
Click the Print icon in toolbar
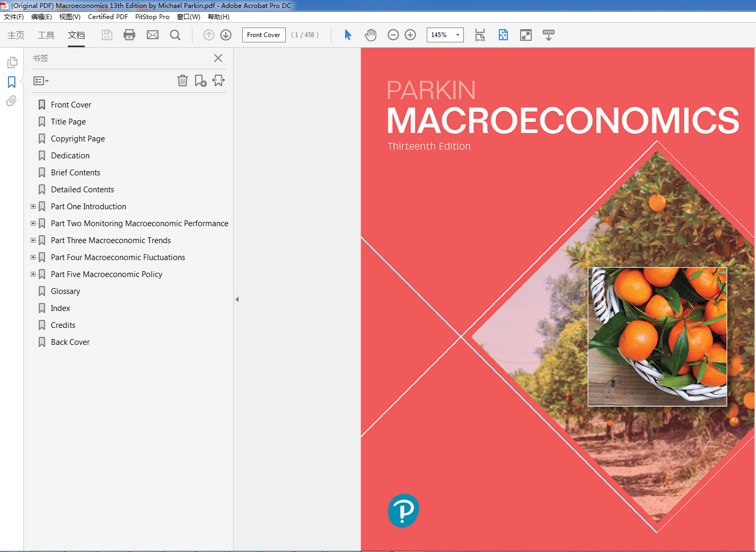(x=129, y=35)
